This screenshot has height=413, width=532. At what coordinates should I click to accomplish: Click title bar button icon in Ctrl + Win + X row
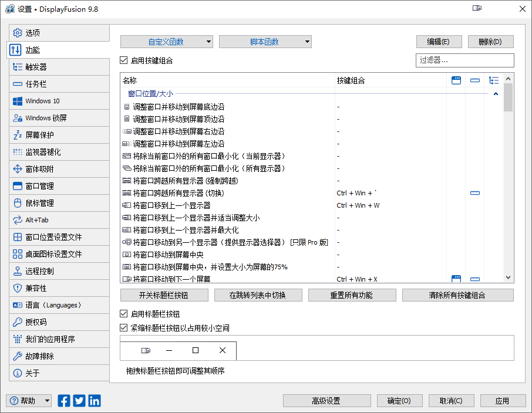456,279
